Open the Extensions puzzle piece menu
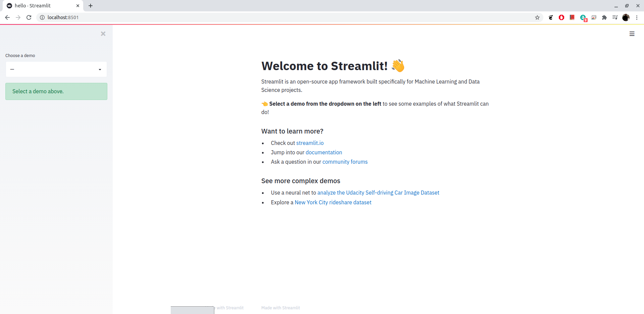The width and height of the screenshot is (644, 314). (x=604, y=17)
